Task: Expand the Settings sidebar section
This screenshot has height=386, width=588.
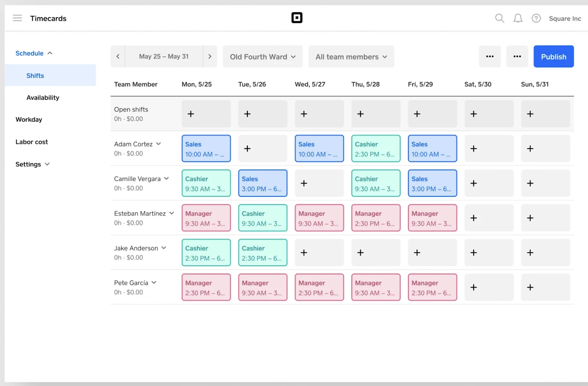Action: point(32,164)
